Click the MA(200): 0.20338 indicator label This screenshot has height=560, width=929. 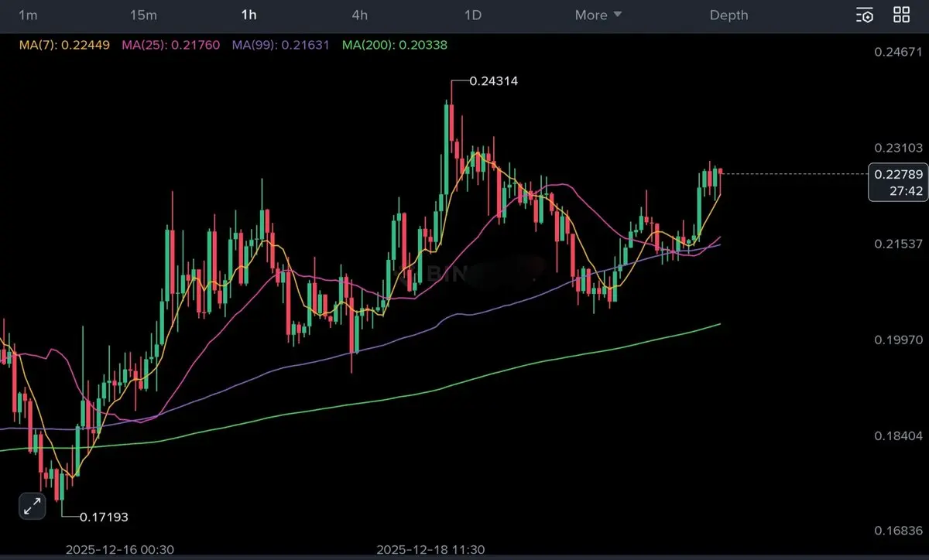tap(394, 45)
